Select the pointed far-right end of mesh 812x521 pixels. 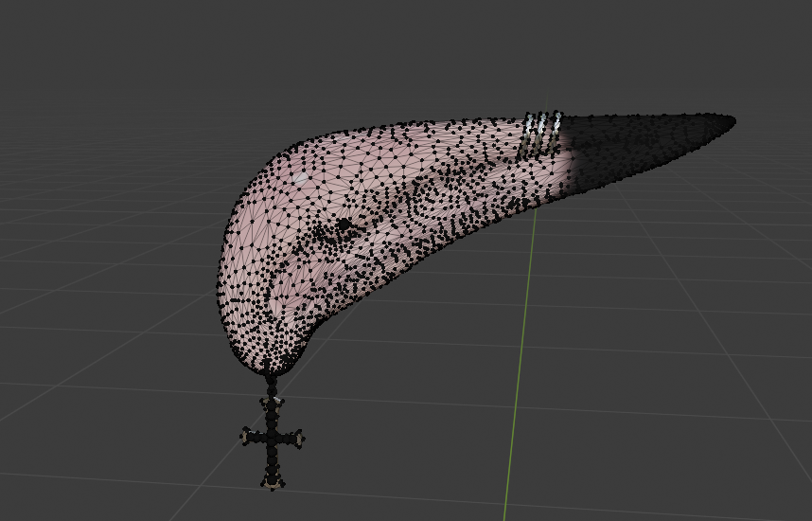(729, 120)
